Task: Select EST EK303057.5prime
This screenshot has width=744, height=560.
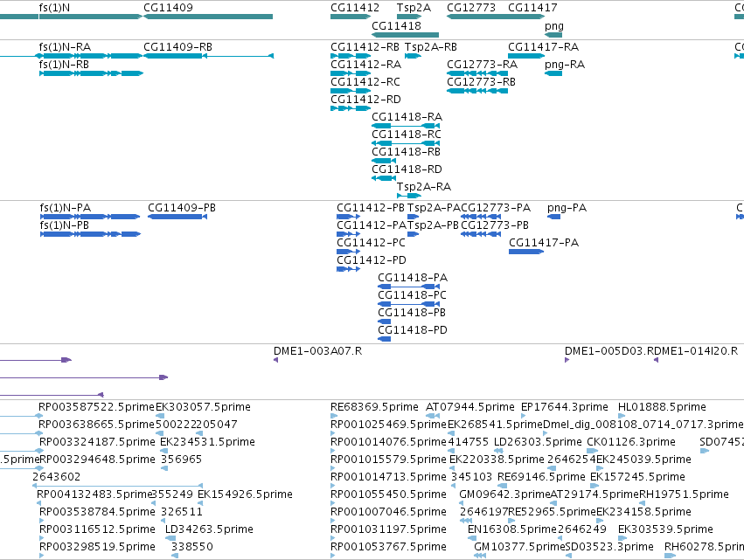Action: (160, 416)
